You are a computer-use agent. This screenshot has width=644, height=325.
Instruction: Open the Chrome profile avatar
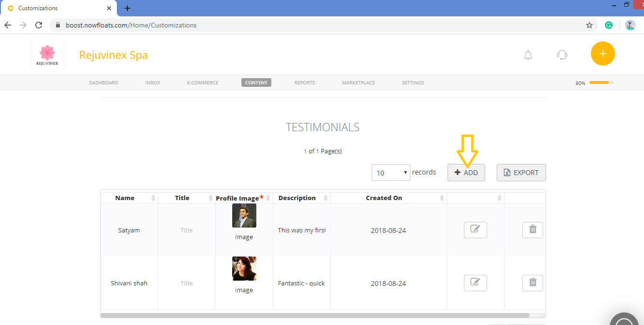630,25
